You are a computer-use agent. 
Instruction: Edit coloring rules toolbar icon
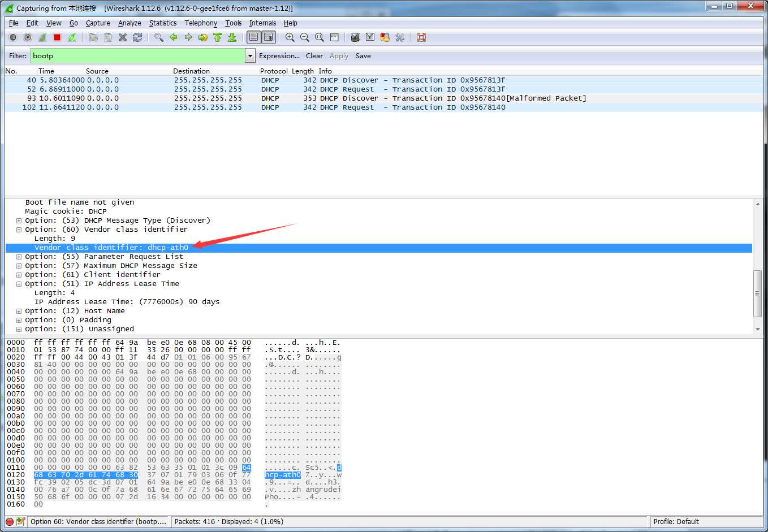point(385,37)
